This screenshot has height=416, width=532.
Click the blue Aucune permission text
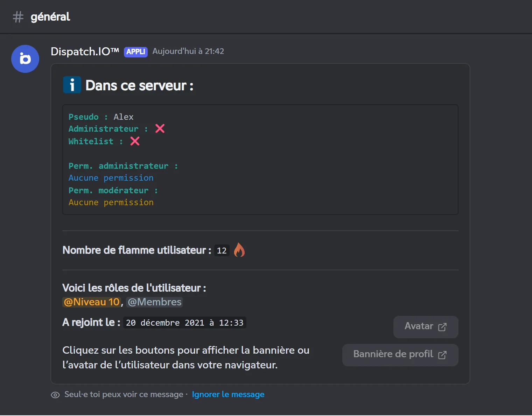[x=111, y=178]
